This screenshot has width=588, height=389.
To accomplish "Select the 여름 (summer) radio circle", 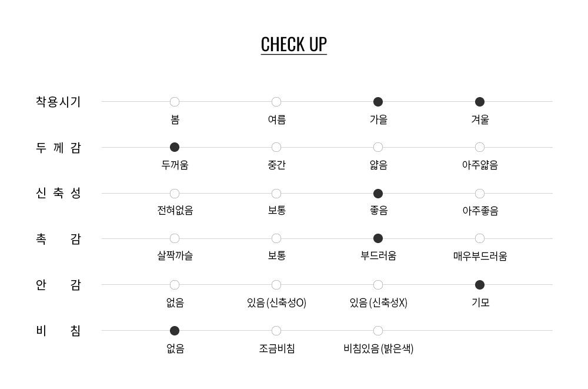I will point(276,102).
